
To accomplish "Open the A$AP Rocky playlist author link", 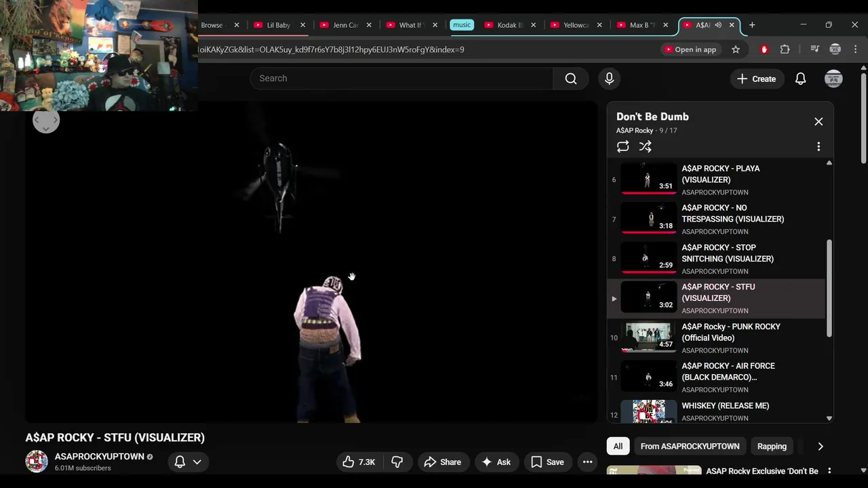I will 635,130.
